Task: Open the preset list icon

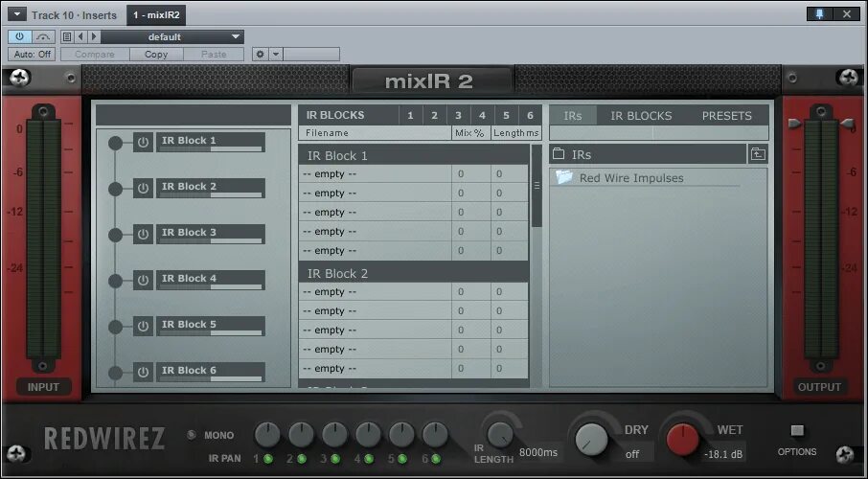Action: [67, 37]
